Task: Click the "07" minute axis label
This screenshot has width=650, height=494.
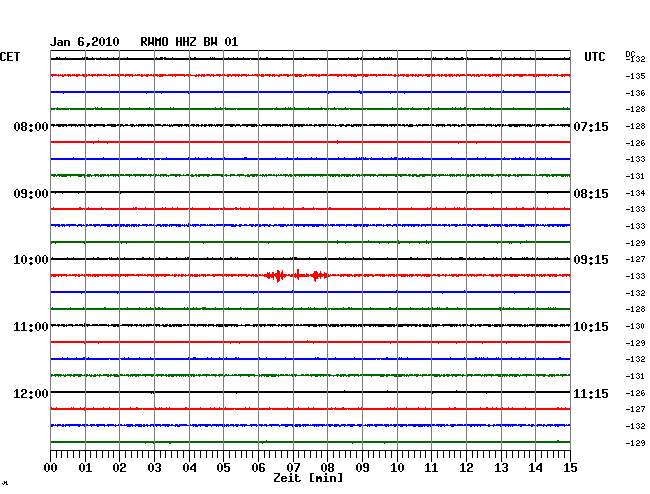Action: (293, 468)
